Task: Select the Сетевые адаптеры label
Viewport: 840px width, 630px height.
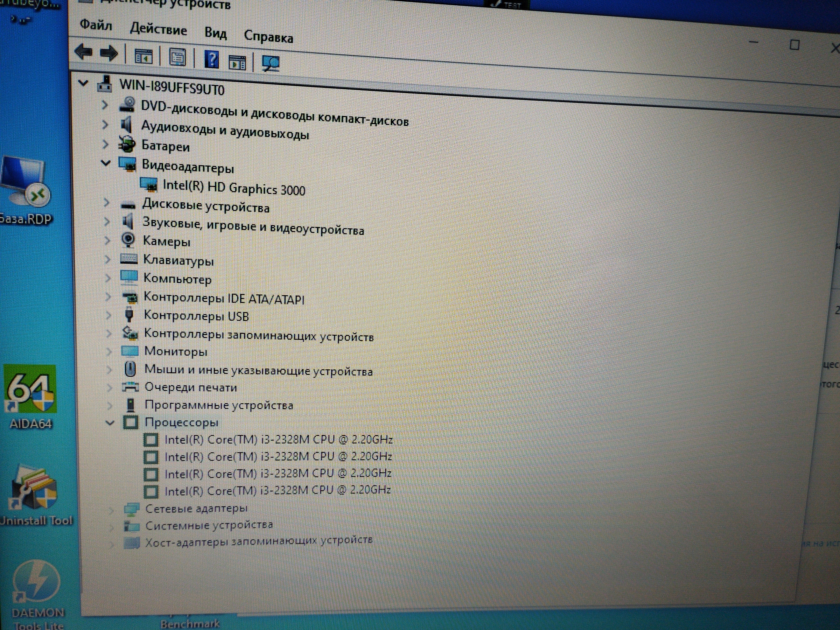Action: [196, 508]
